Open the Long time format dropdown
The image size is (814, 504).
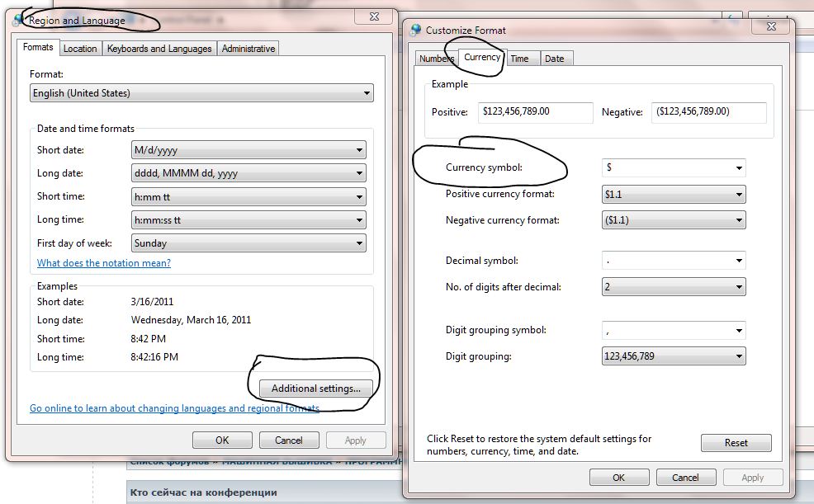pos(248,220)
